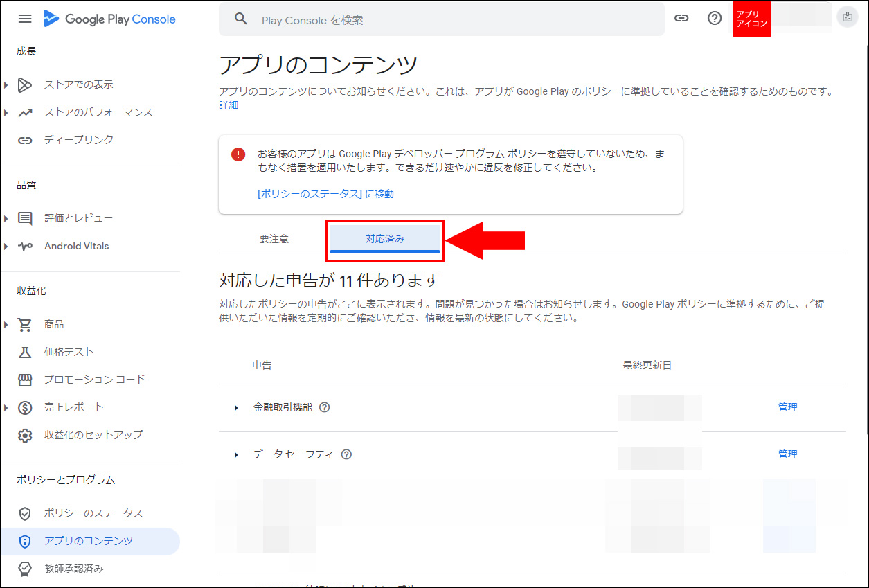Click the 対応した申告が 11 件あります heading

point(330,280)
